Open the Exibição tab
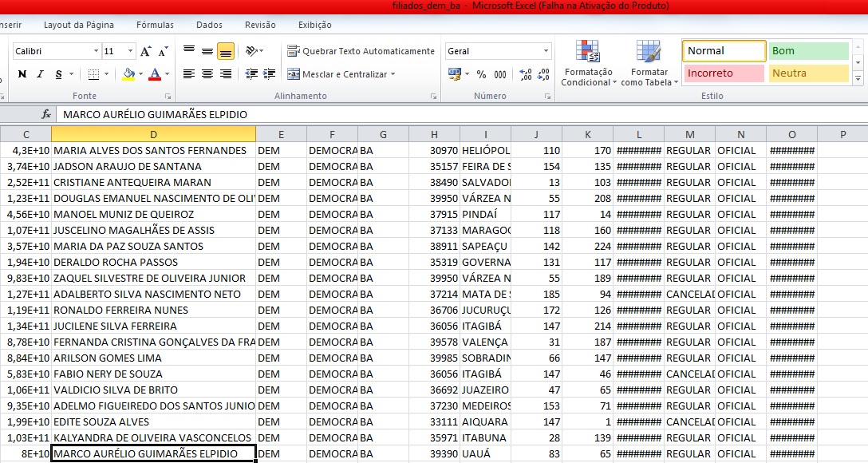868x463 pixels. coord(315,25)
